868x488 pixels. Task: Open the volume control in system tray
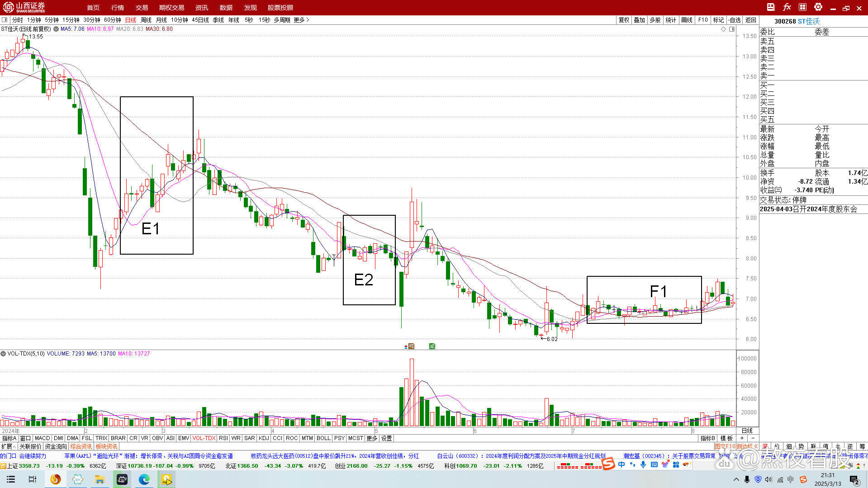click(x=768, y=479)
